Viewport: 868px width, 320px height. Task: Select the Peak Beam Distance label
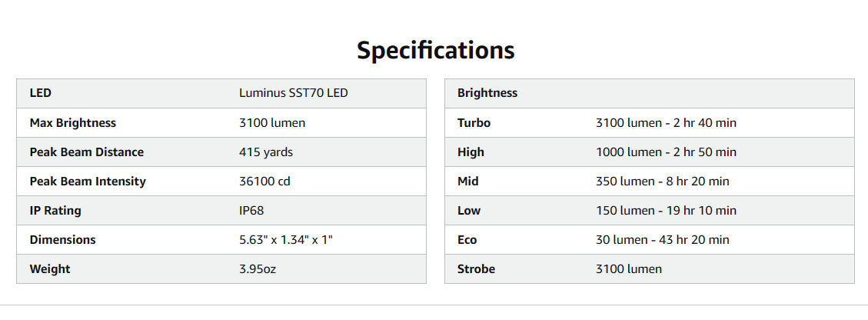tap(86, 152)
